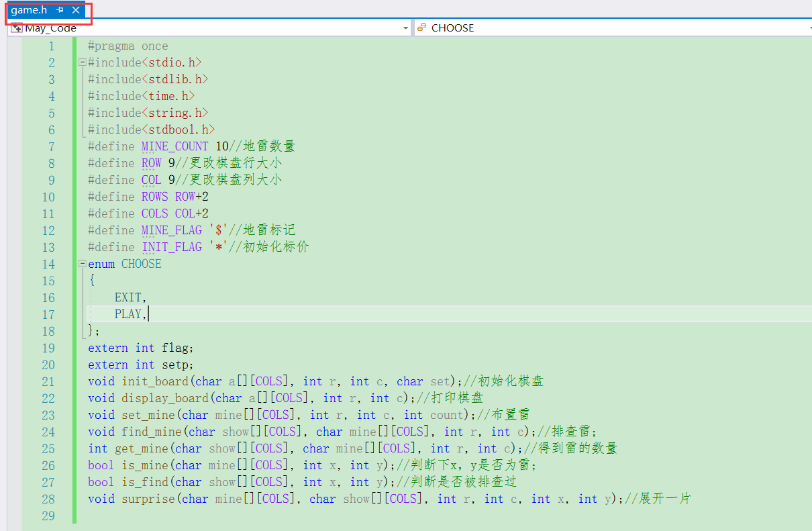This screenshot has height=531, width=812.
Task: Click the comment '//打印棋盘'
Action: click(x=450, y=398)
